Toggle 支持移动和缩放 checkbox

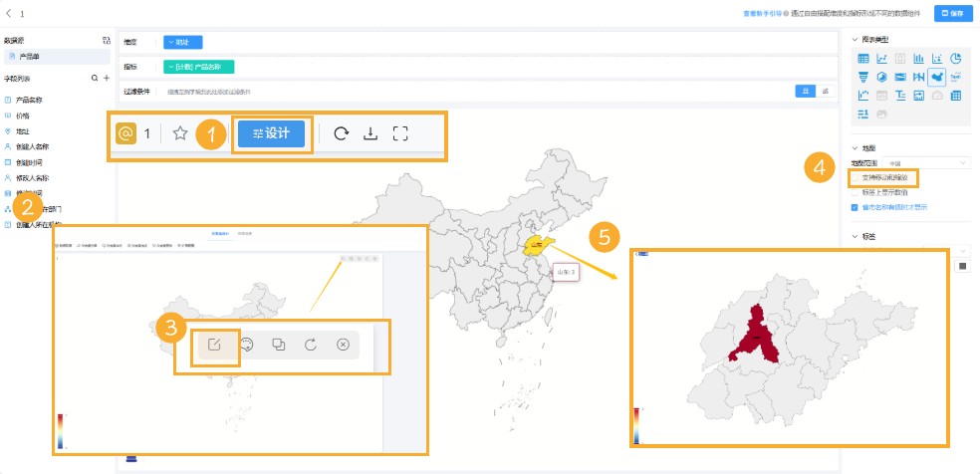click(x=855, y=177)
